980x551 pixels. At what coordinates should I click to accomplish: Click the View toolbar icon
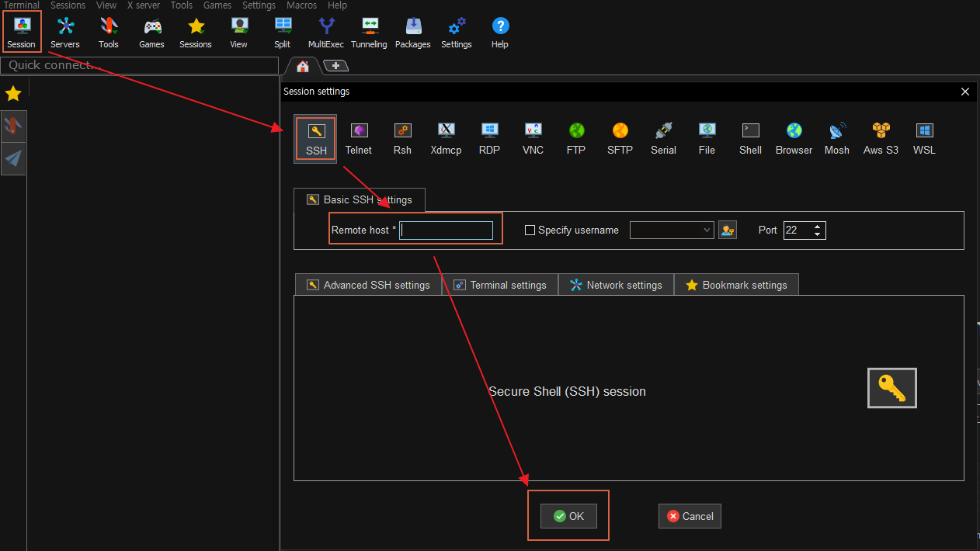click(x=239, y=33)
